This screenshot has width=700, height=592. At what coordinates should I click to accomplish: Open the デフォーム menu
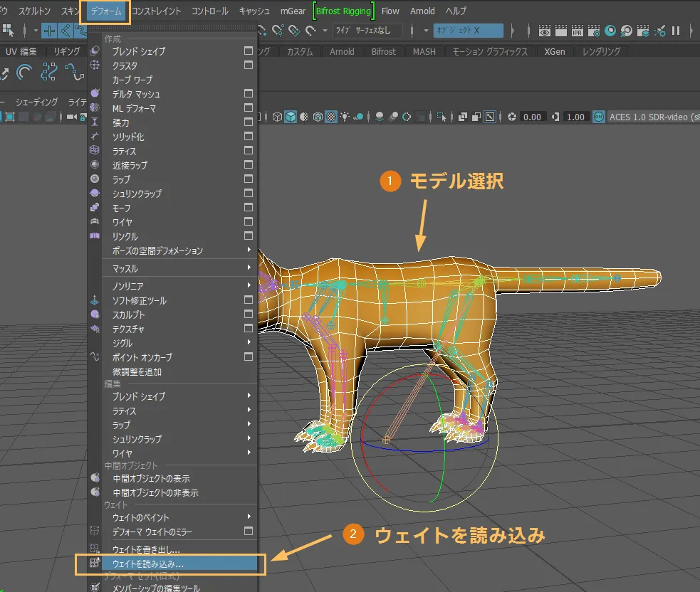pos(106,11)
